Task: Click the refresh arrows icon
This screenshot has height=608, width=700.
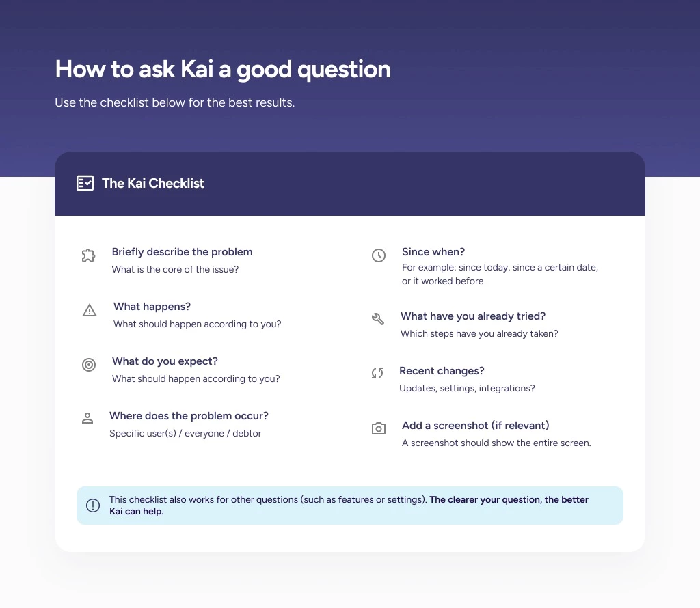Action: 377,373
